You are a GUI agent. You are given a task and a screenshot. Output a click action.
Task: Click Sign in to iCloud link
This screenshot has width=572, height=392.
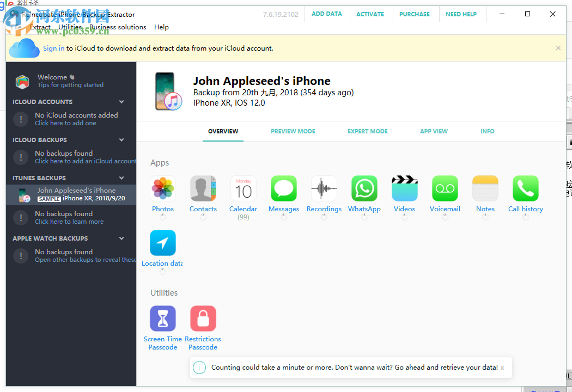pyautogui.click(x=53, y=48)
